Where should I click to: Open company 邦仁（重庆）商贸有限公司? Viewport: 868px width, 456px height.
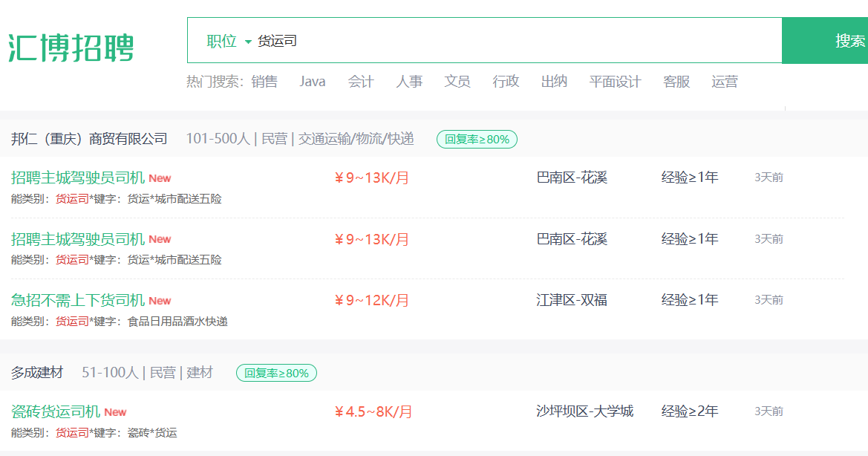click(89, 139)
